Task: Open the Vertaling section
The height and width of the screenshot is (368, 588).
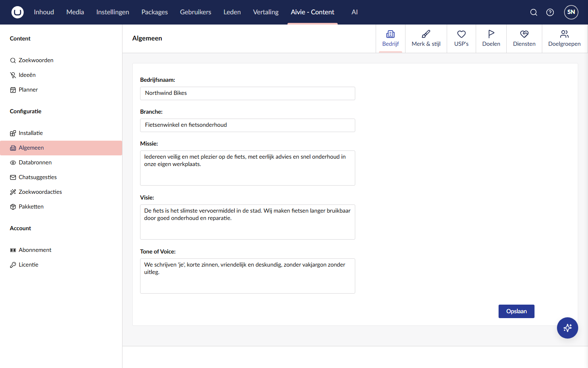Action: (x=266, y=12)
